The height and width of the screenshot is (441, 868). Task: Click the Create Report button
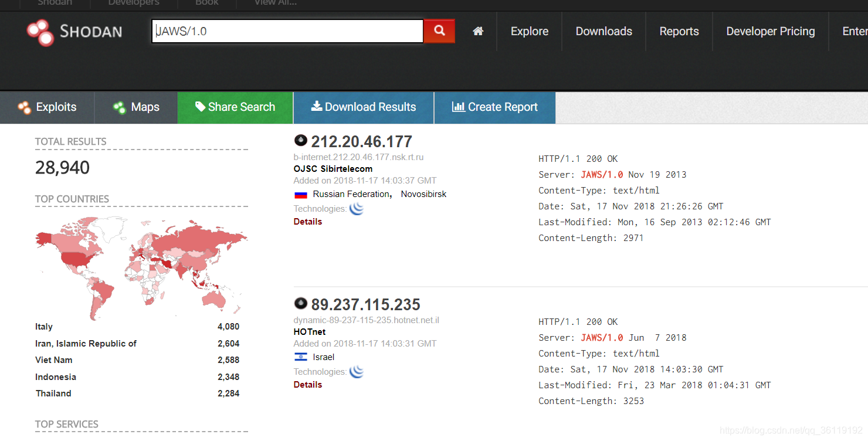pos(495,107)
